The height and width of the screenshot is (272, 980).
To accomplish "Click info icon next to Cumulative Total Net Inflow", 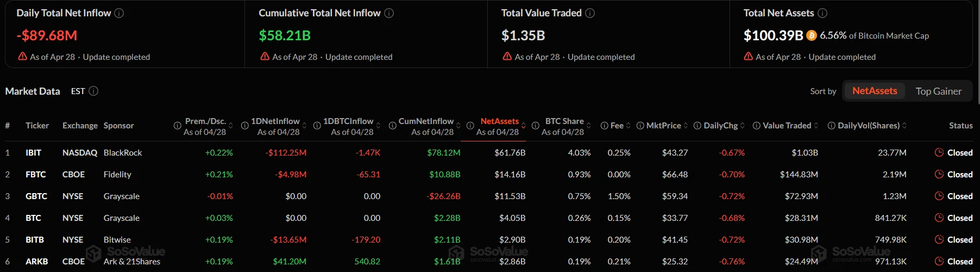I will coord(389,13).
